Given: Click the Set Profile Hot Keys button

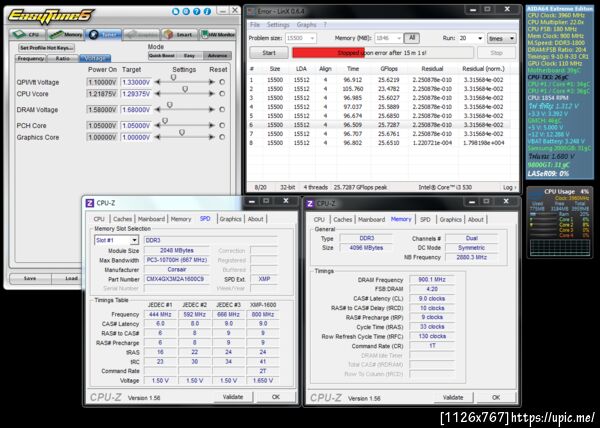Looking at the screenshot, I should (46, 48).
